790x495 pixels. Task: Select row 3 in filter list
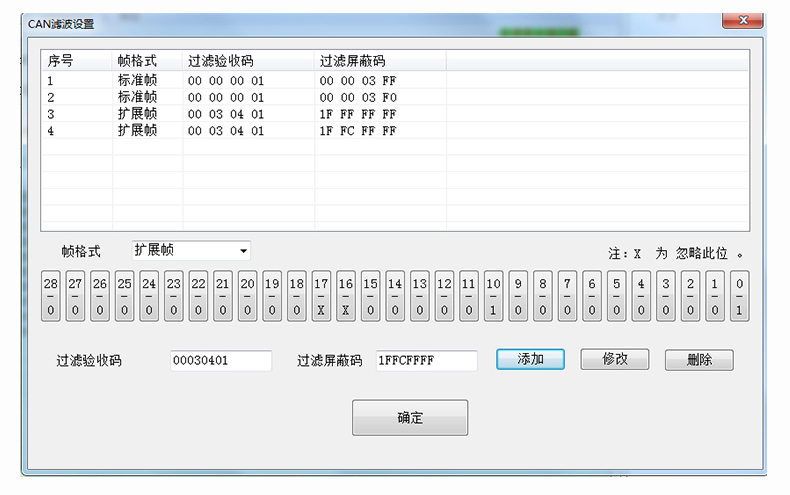395,114
